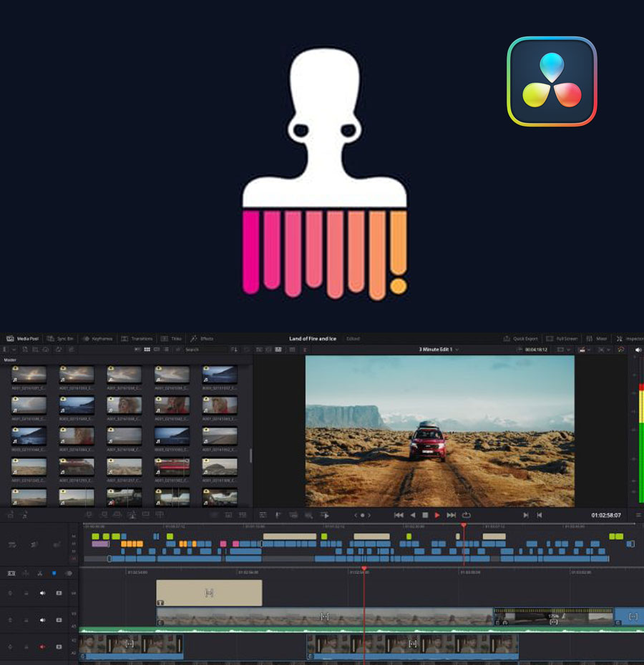Viewport: 644px width, 665px height.
Task: Show the audio Mixer panel
Action: coord(597,338)
